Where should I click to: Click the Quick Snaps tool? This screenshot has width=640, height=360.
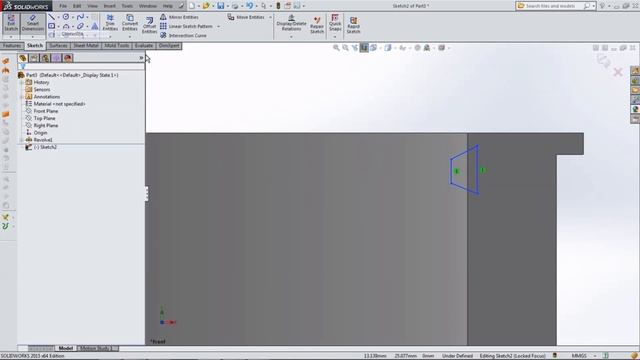[x=335, y=23]
